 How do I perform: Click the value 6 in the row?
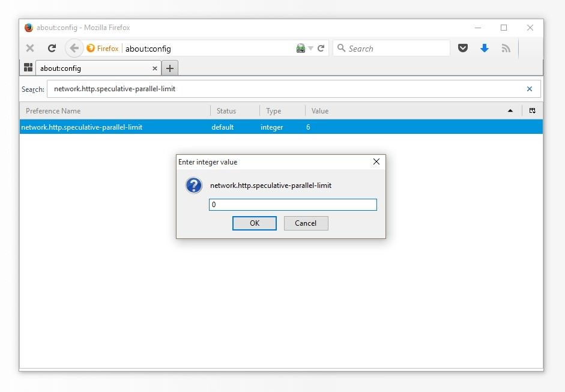(308, 127)
